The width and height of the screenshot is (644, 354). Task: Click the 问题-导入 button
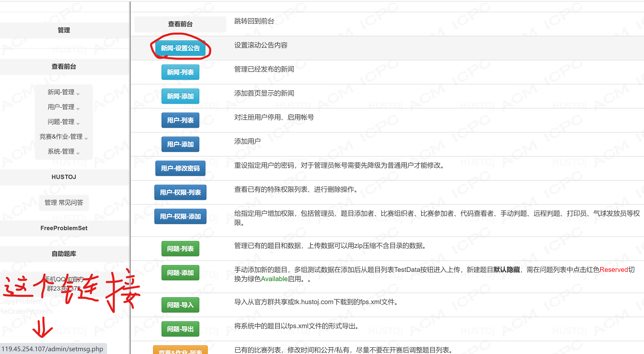pos(180,305)
